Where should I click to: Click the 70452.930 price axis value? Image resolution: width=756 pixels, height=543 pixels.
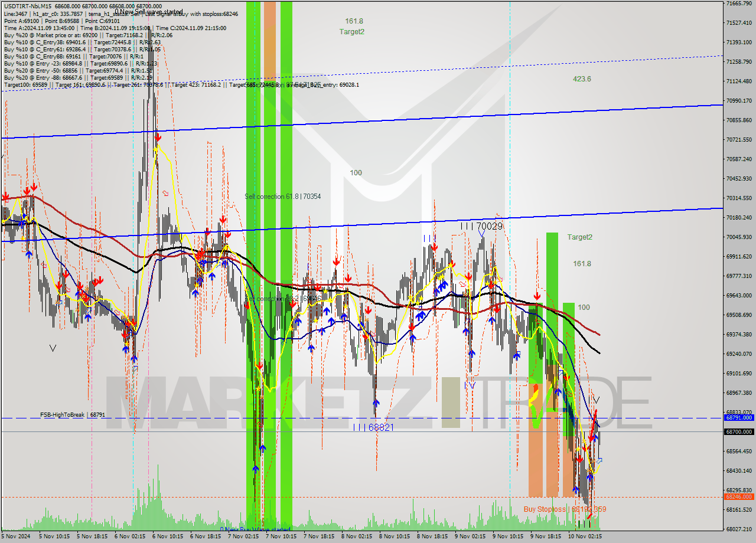tap(739, 178)
